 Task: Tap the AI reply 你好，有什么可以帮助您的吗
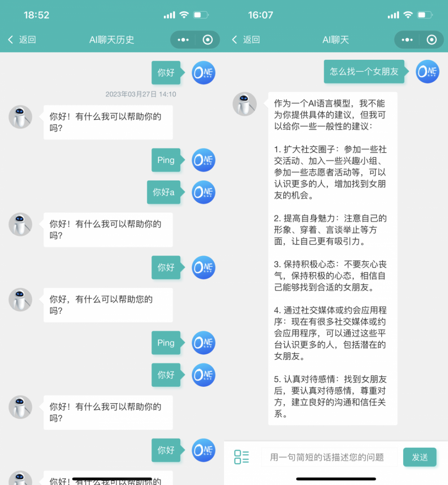pyautogui.click(x=108, y=305)
